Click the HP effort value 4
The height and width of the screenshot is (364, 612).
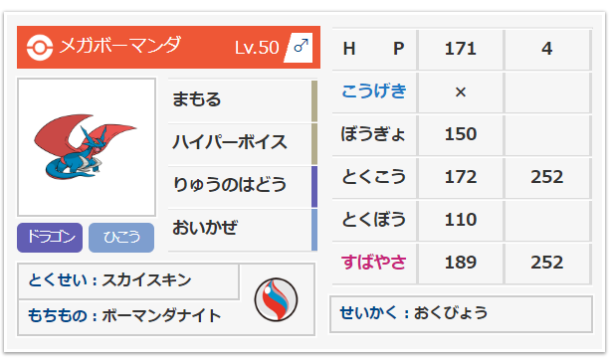pos(546,49)
